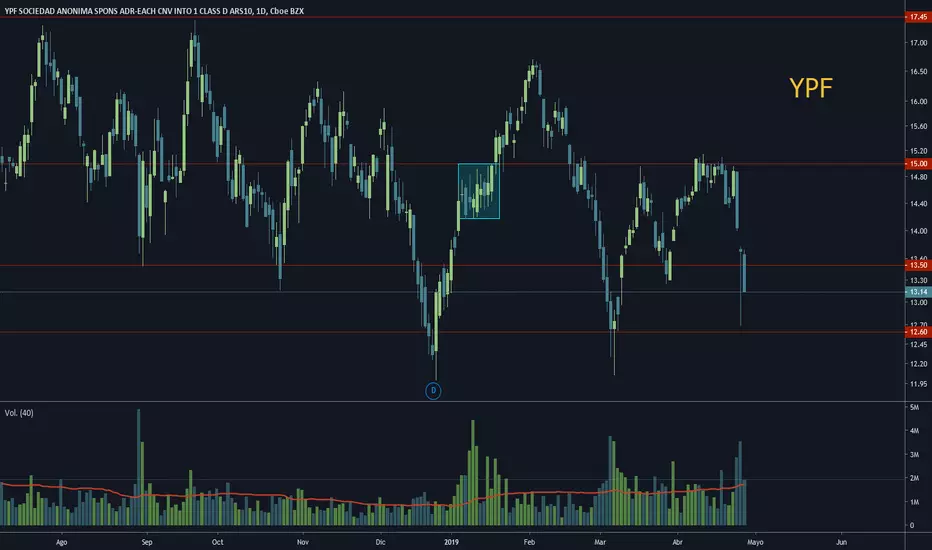
Task: Click the Vol. (40) indicator label
Action: tap(19, 413)
